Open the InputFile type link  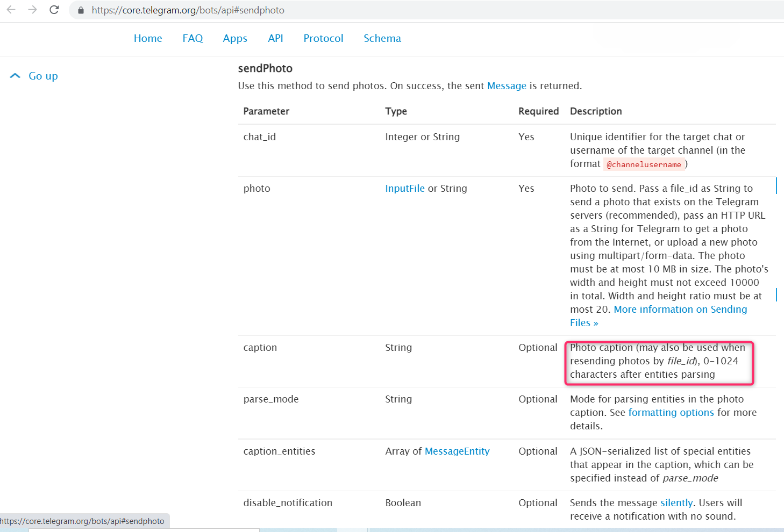tap(405, 188)
